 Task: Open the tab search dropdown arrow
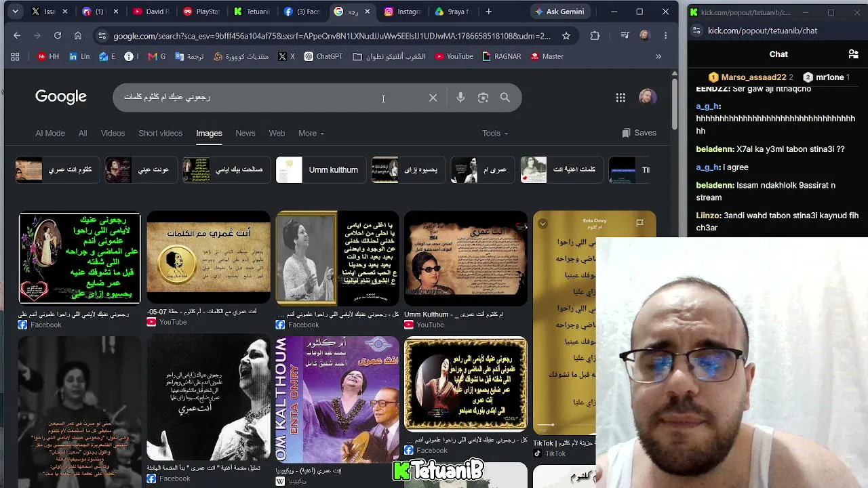[x=15, y=12]
